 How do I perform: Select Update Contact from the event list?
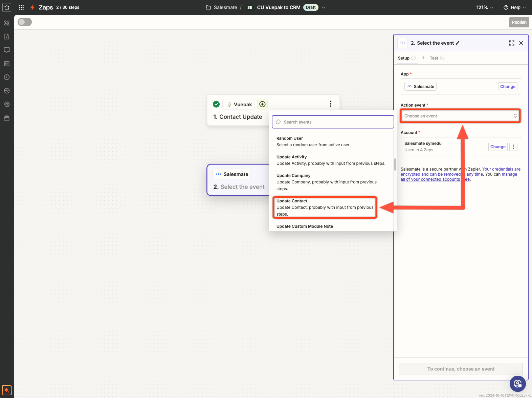(325, 207)
